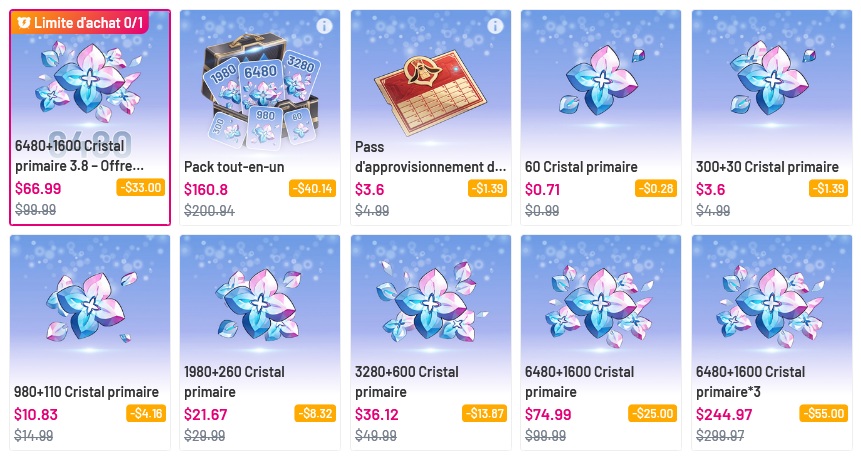
Task: Select the 60 Cristal primaire crystal image
Action: point(601,81)
